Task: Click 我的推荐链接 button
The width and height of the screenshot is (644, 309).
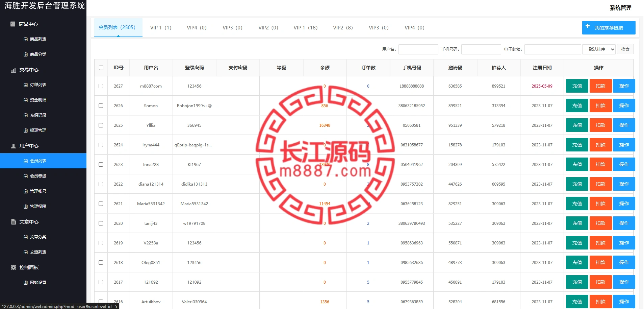Action: point(609,28)
